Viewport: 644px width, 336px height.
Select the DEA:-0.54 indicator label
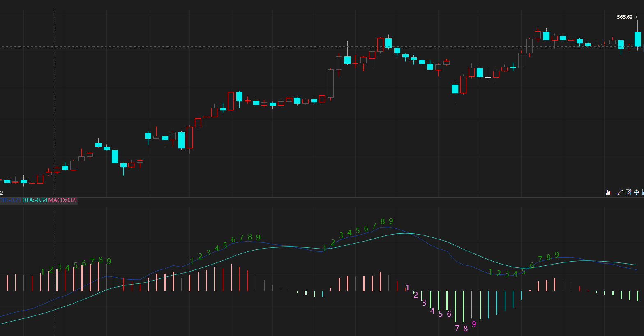coord(35,200)
